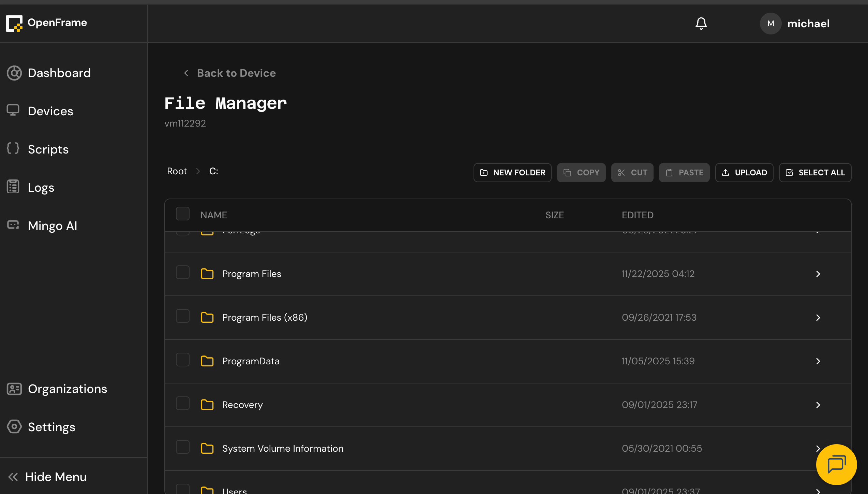Expand Program Files (x86) row chevron
This screenshot has width=868, height=494.
tap(818, 318)
